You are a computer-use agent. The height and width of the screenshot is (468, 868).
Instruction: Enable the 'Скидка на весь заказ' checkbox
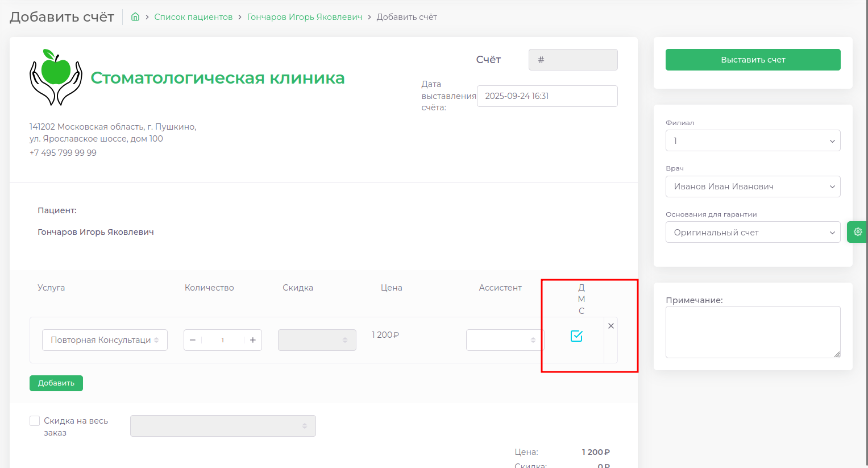coord(35,421)
